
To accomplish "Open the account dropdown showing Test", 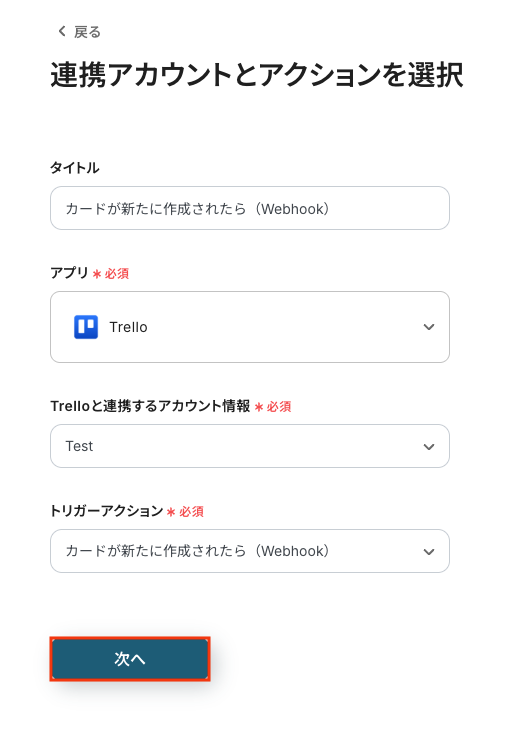I will pos(249,446).
